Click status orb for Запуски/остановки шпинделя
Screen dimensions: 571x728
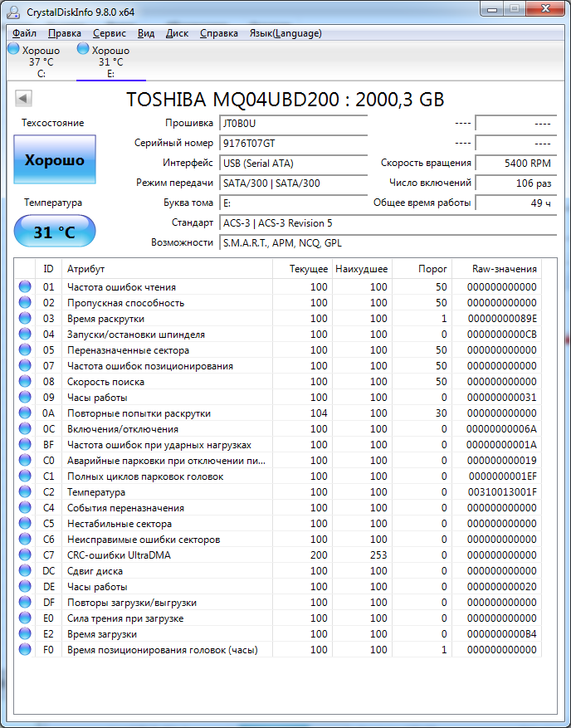pos(25,334)
